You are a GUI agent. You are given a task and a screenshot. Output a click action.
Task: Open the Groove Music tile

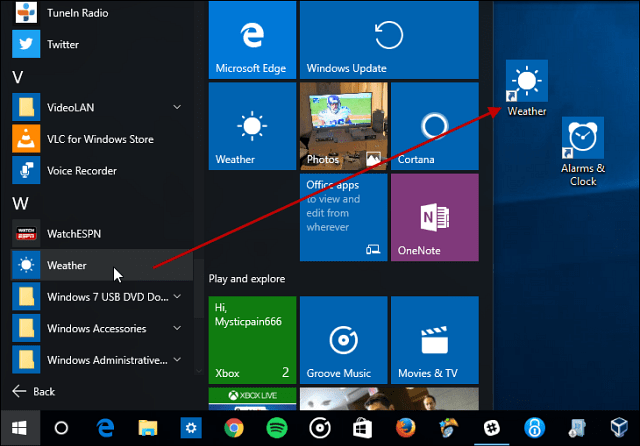(x=344, y=340)
